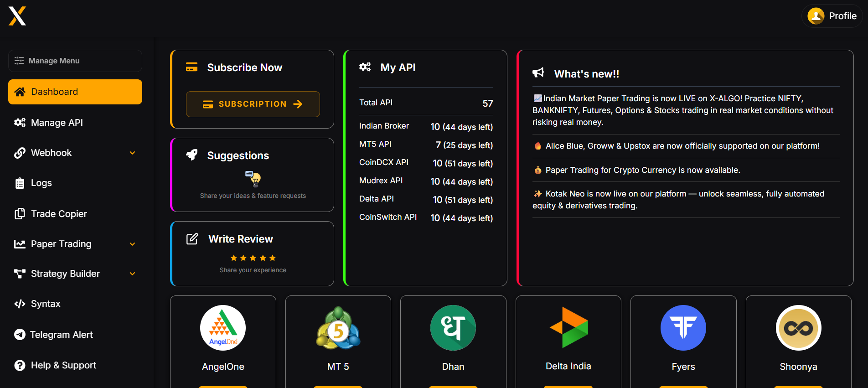Image resolution: width=868 pixels, height=388 pixels.
Task: Expand the Webhook submenu chevron
Action: pyautogui.click(x=132, y=153)
